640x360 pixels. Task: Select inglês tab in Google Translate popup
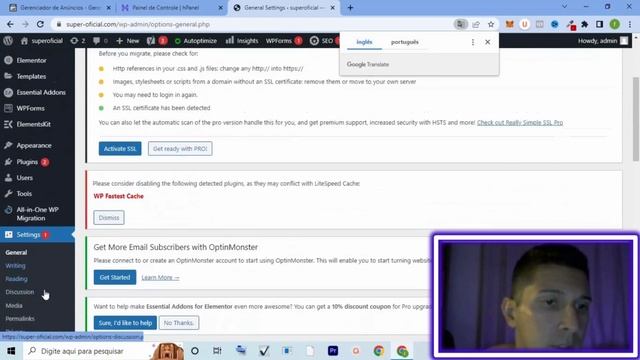point(364,42)
